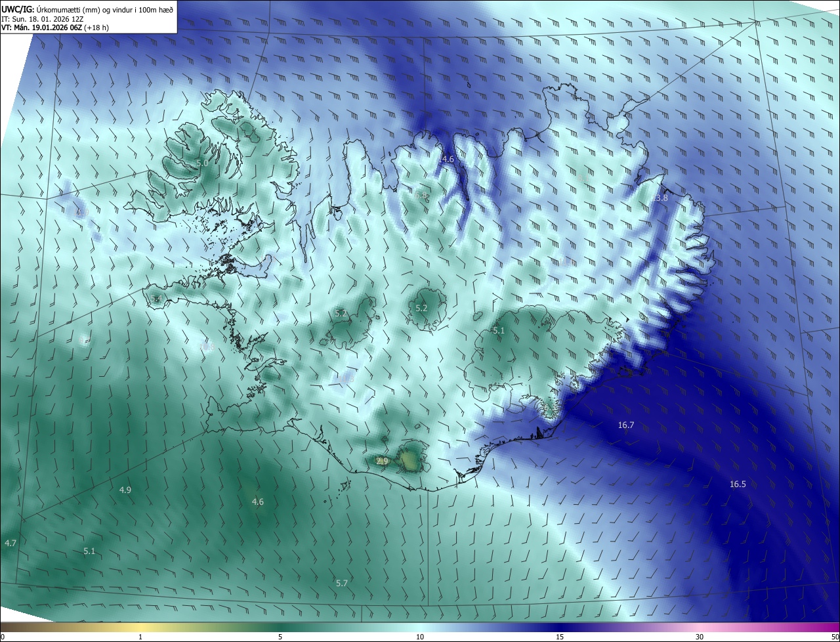Click the UWC/IG Úrkomumætti title line

87,9
